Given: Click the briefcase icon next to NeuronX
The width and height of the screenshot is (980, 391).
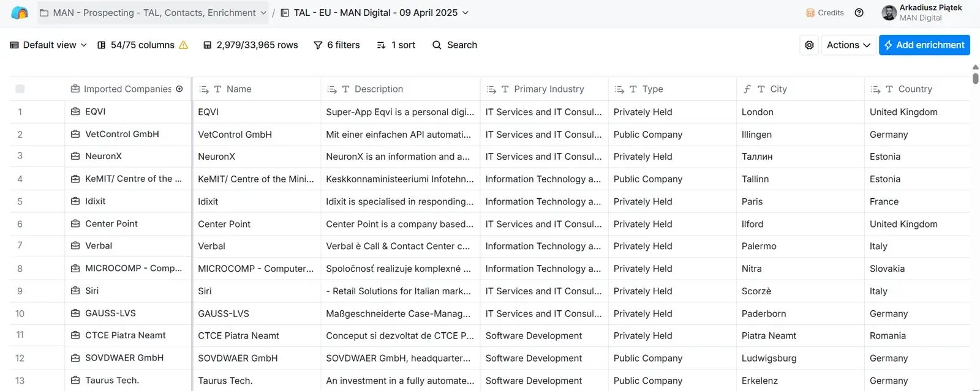Looking at the screenshot, I should 75,156.
